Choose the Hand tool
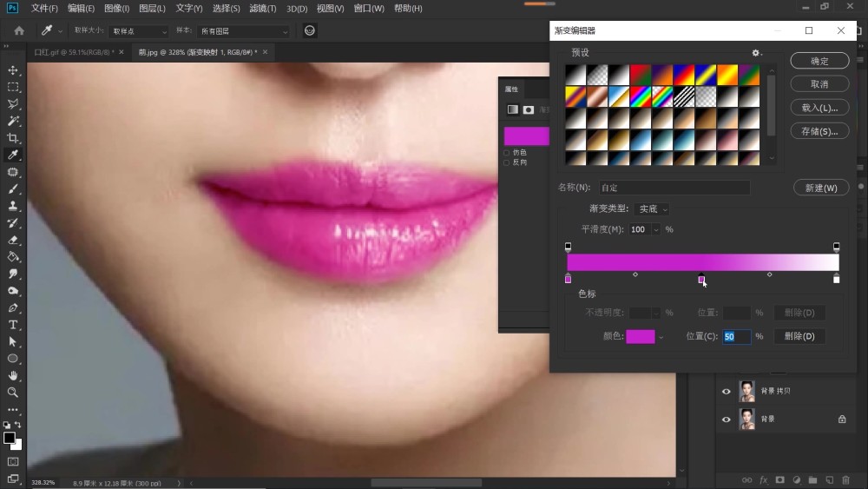This screenshot has height=489, width=868. (13, 375)
